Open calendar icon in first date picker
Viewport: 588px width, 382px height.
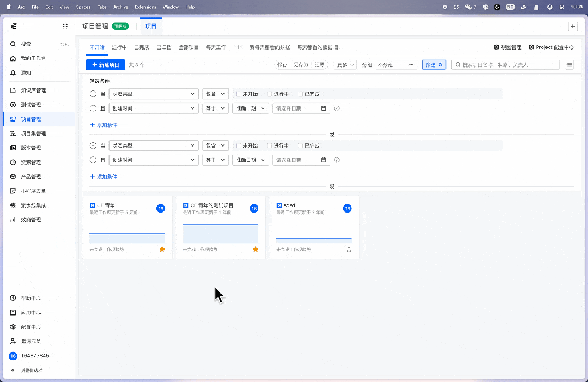(x=323, y=108)
